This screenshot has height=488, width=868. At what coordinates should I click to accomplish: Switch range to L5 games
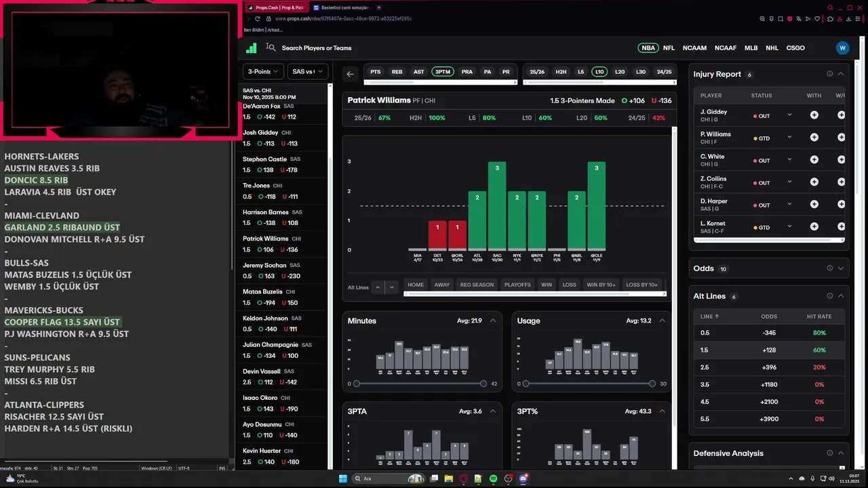(580, 72)
